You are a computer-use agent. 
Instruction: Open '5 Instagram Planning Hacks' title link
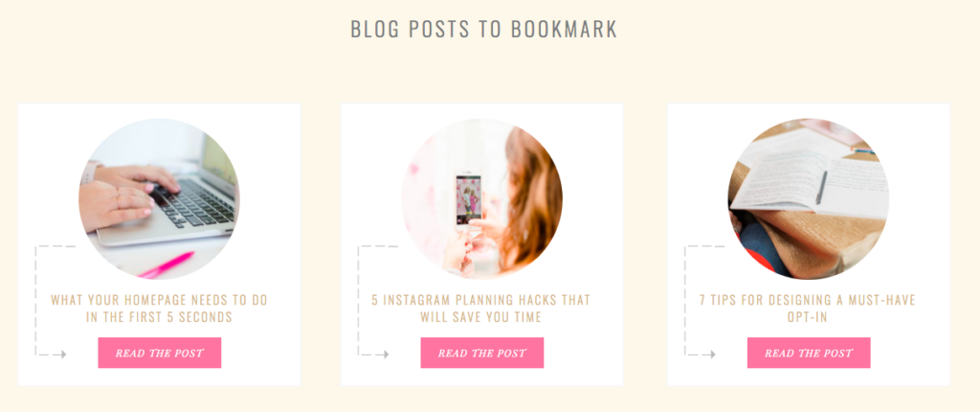click(480, 309)
